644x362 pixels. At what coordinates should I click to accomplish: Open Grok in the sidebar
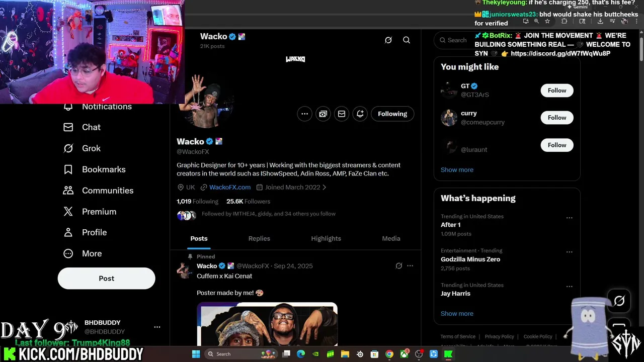[x=82, y=148]
